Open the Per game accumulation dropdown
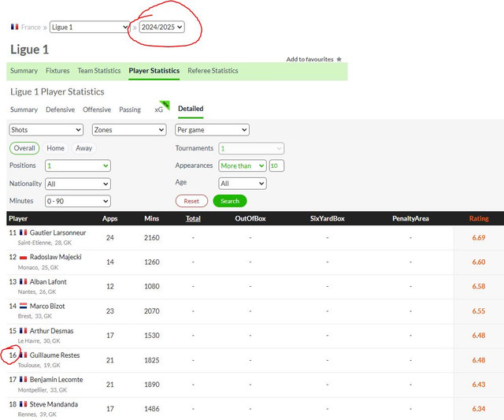 click(x=212, y=130)
